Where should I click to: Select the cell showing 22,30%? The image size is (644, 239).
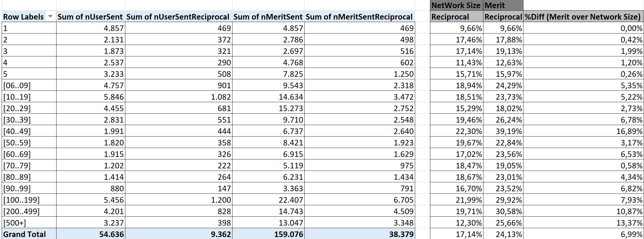coord(457,131)
